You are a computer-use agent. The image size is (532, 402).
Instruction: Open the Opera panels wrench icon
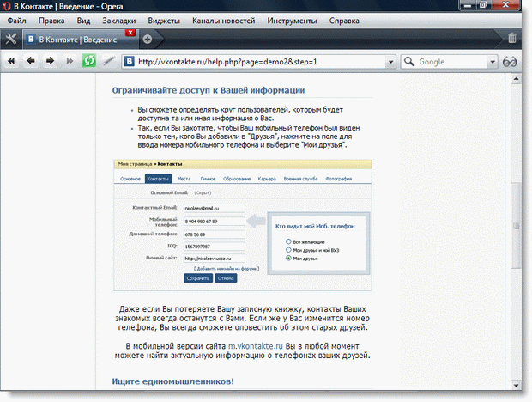pos(11,39)
